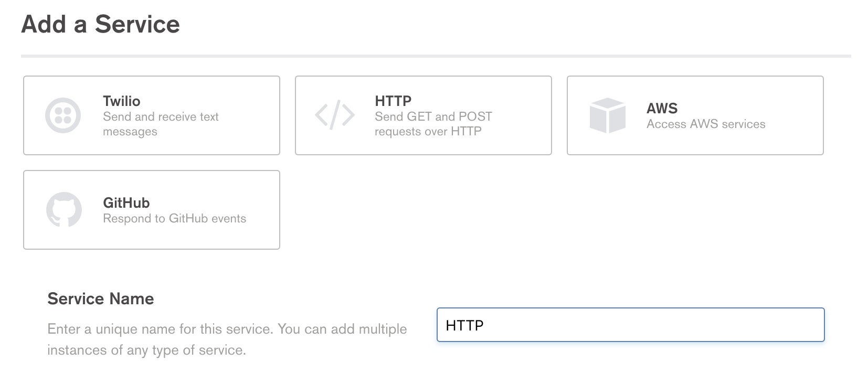Viewport: 868px width, 384px height.
Task: Click the Service Name label
Action: pos(101,298)
